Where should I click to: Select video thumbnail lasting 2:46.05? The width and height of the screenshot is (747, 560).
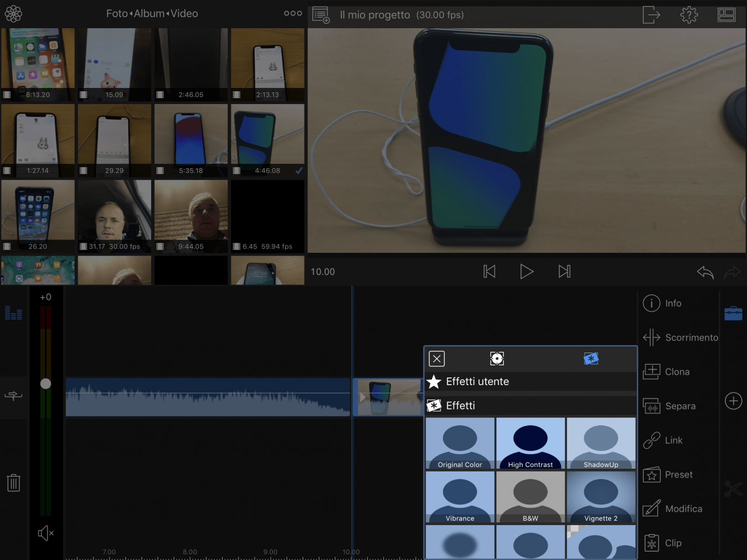click(191, 65)
